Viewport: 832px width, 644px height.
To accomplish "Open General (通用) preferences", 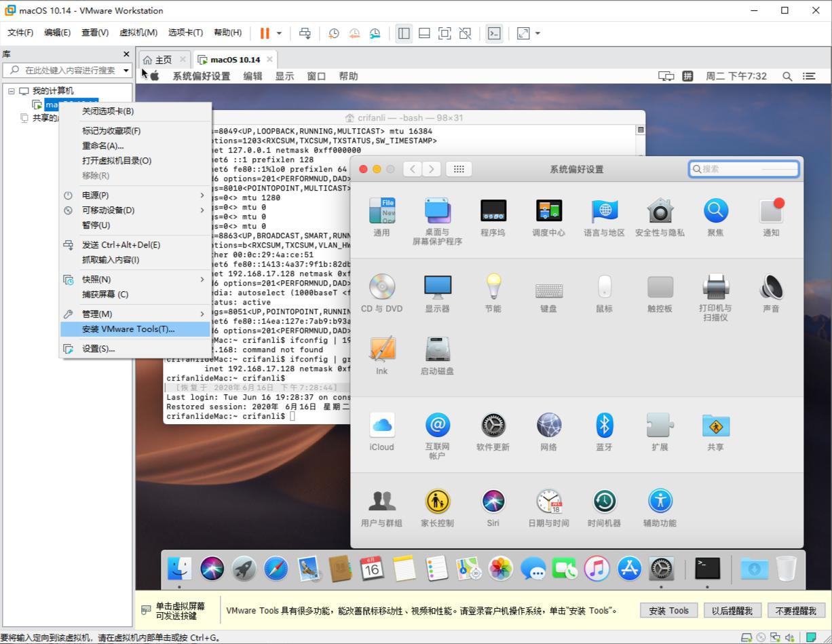I will coord(381,211).
